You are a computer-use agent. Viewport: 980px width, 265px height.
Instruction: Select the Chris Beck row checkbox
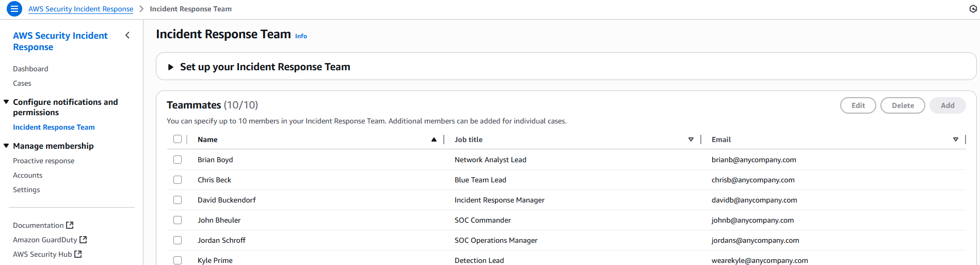click(178, 180)
